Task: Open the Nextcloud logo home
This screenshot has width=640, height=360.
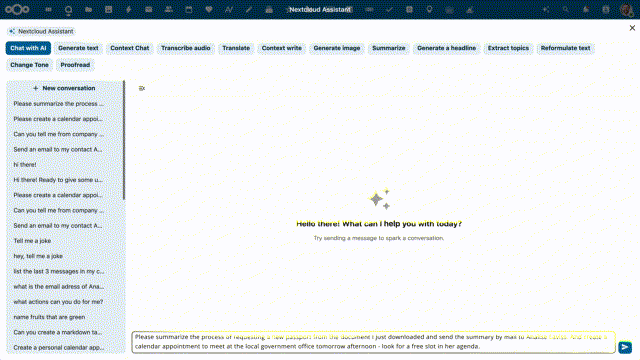Action: pos(17,9)
